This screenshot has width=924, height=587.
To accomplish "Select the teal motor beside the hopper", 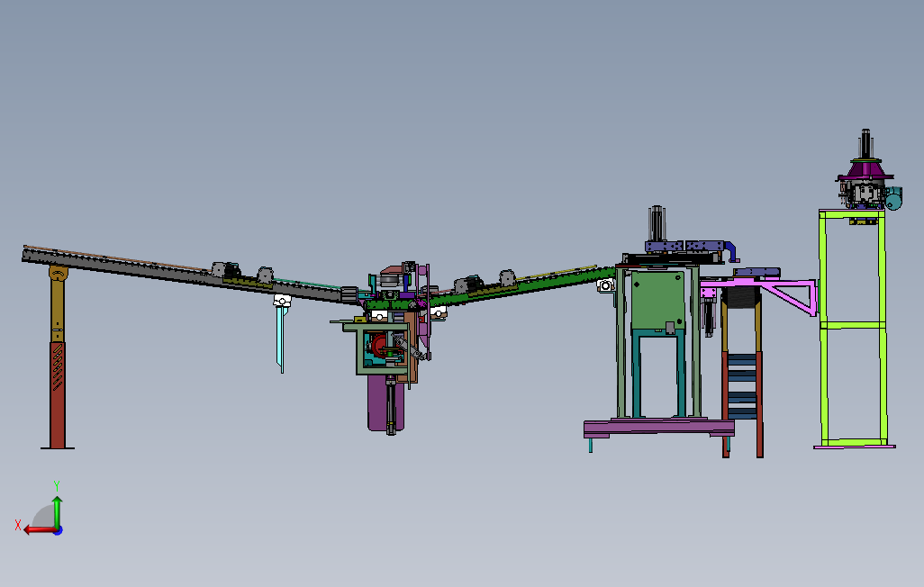I will (x=894, y=198).
